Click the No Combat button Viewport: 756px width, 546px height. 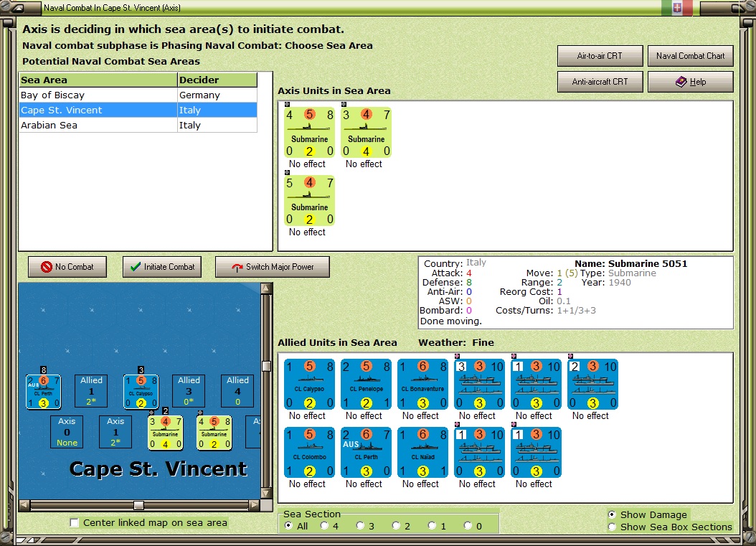pyautogui.click(x=67, y=267)
